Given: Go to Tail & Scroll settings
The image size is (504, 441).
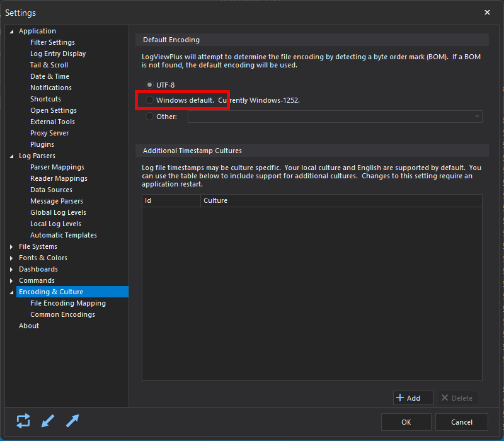Looking at the screenshot, I should point(49,65).
